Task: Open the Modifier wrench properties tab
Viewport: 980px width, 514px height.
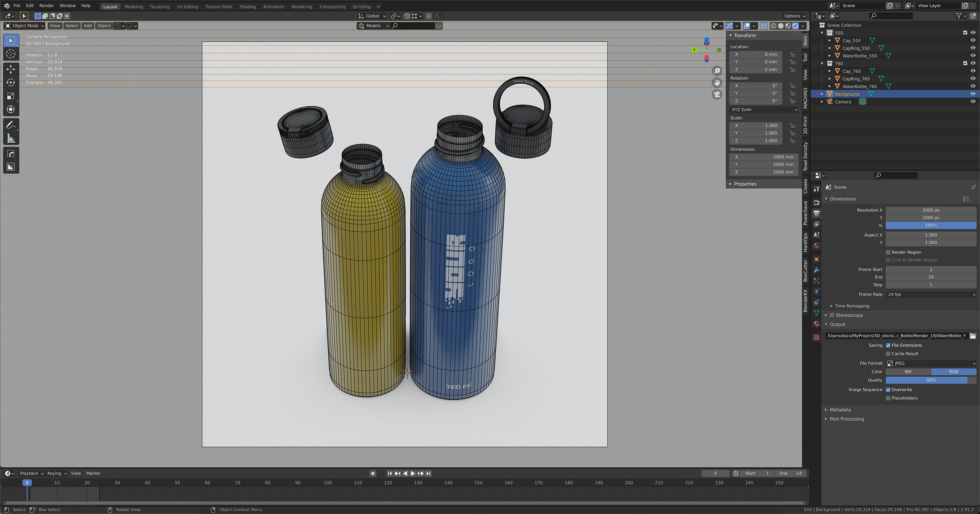Action: 816,270
